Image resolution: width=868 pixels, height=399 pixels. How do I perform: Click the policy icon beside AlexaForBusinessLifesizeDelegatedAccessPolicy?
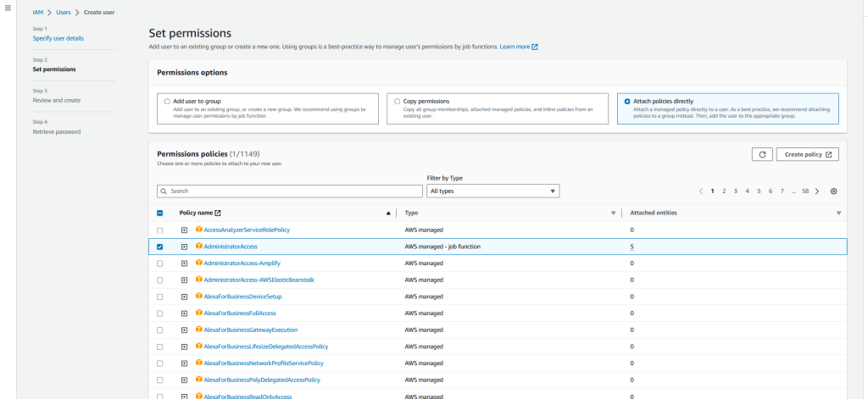point(198,346)
